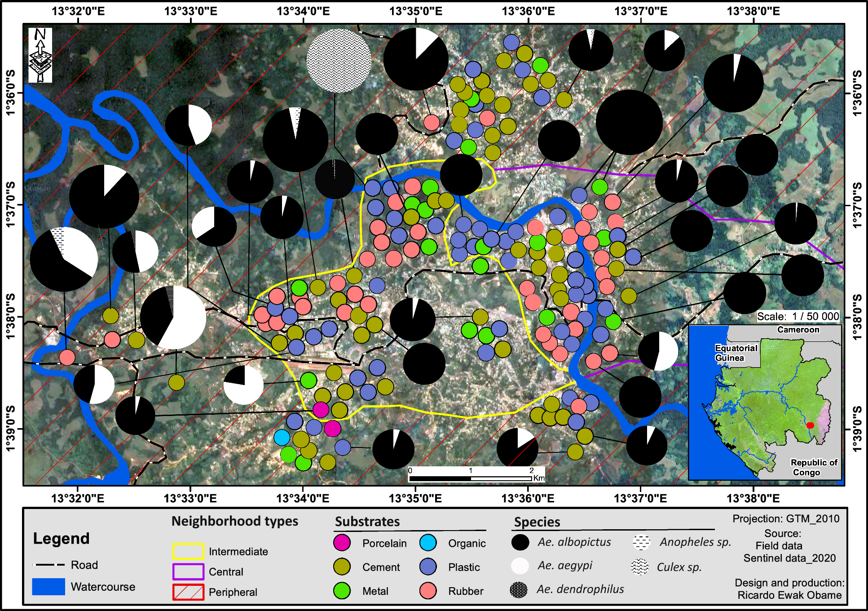Image resolution: width=868 pixels, height=611 pixels.
Task: Click the Anopheles sp. dashed pattern symbol
Action: pos(641,542)
